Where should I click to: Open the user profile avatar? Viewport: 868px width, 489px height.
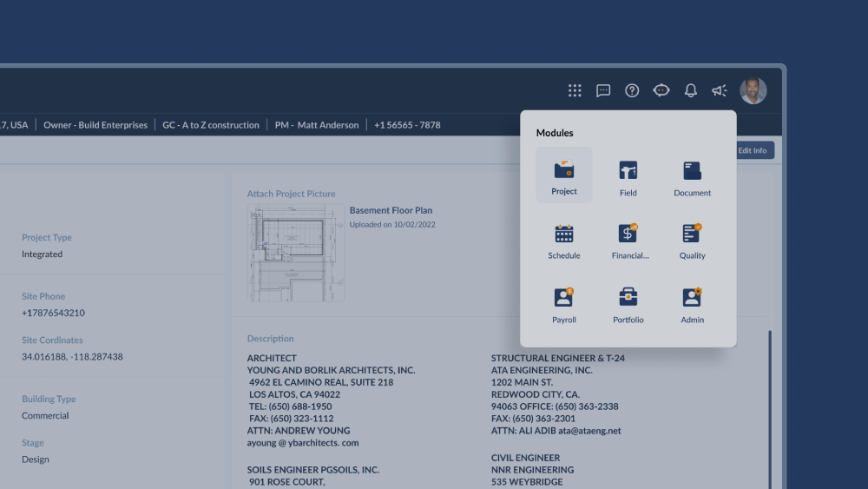click(x=753, y=90)
